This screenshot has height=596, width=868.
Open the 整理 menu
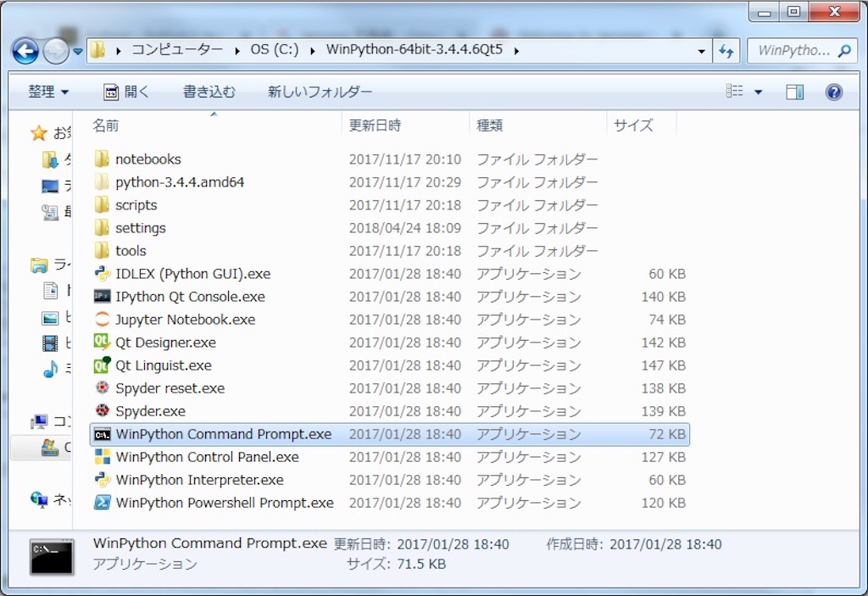tap(48, 92)
